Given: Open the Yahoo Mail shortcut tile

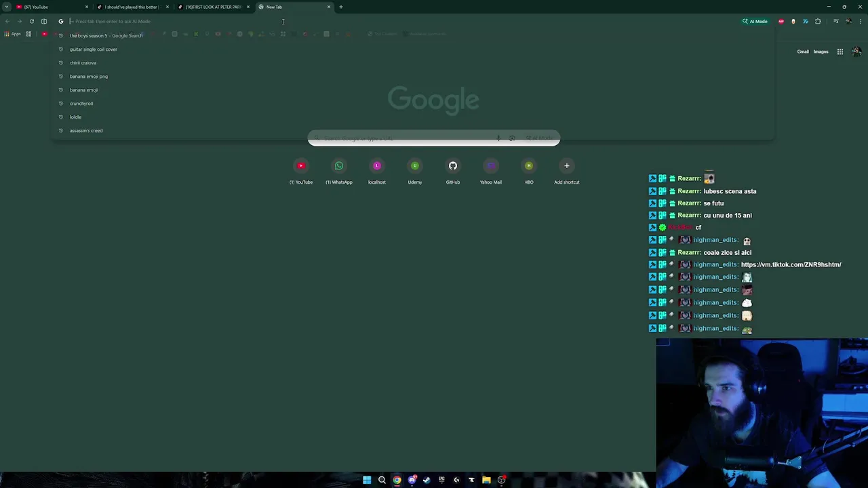Looking at the screenshot, I should pyautogui.click(x=491, y=171).
